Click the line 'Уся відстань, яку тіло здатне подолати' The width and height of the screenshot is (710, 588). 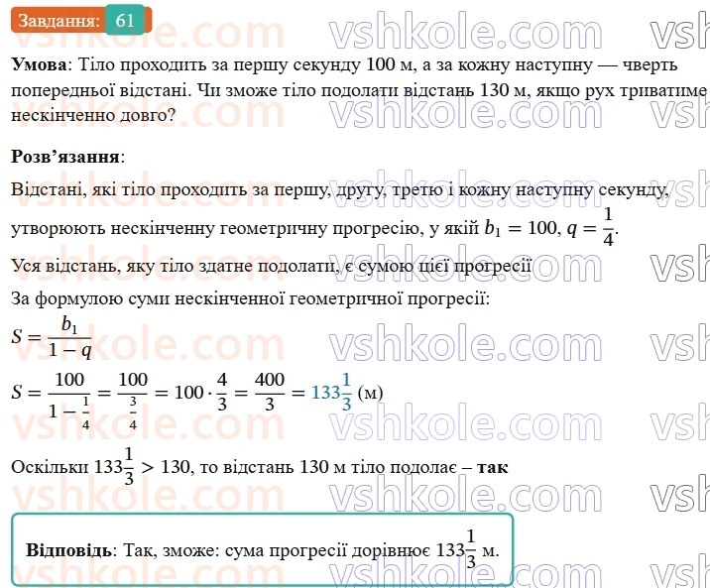[x=173, y=266]
